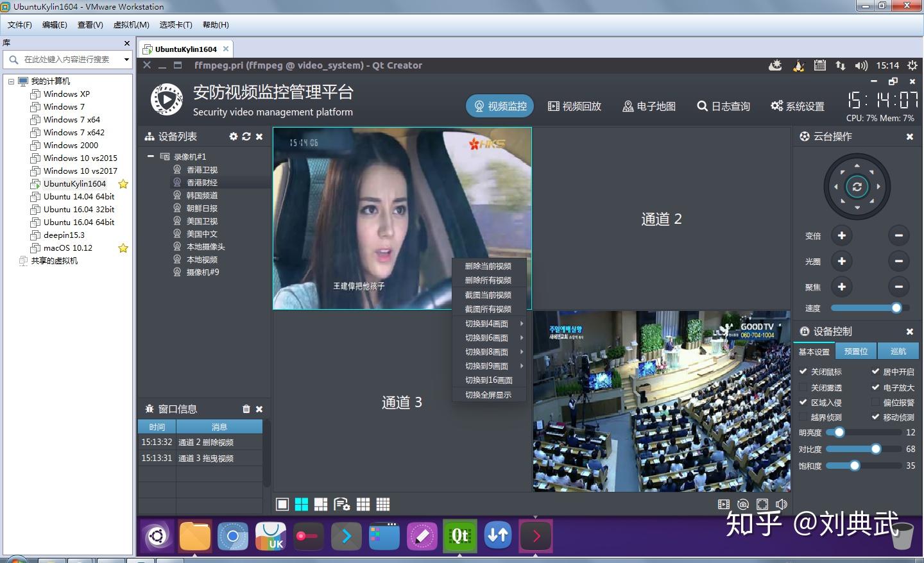Click the fullscreen icon under the GOOD TV video
Viewport: 924px width, 563px height.
(x=762, y=504)
